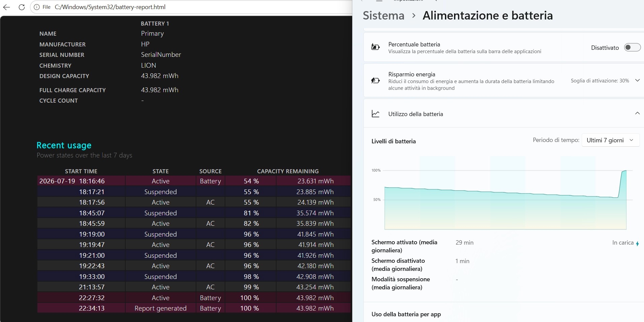Click the breadcrumb chevron after Sistema
The image size is (644, 322).
(414, 16)
